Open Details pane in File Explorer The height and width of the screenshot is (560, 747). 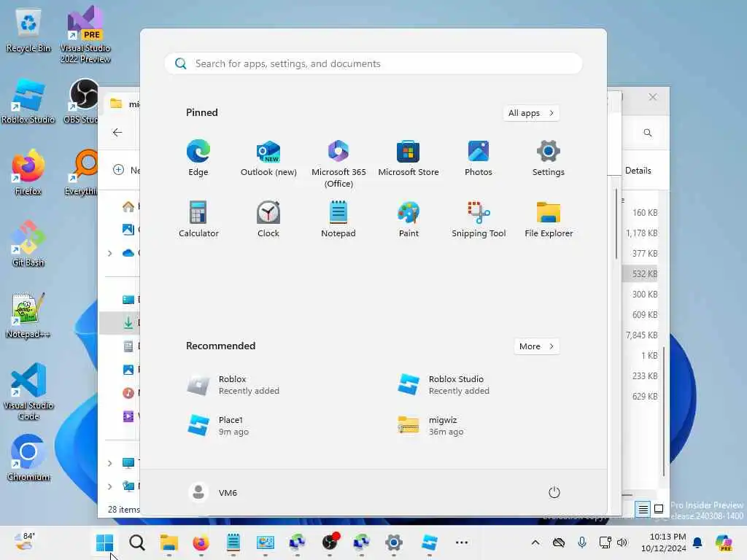[x=638, y=171]
